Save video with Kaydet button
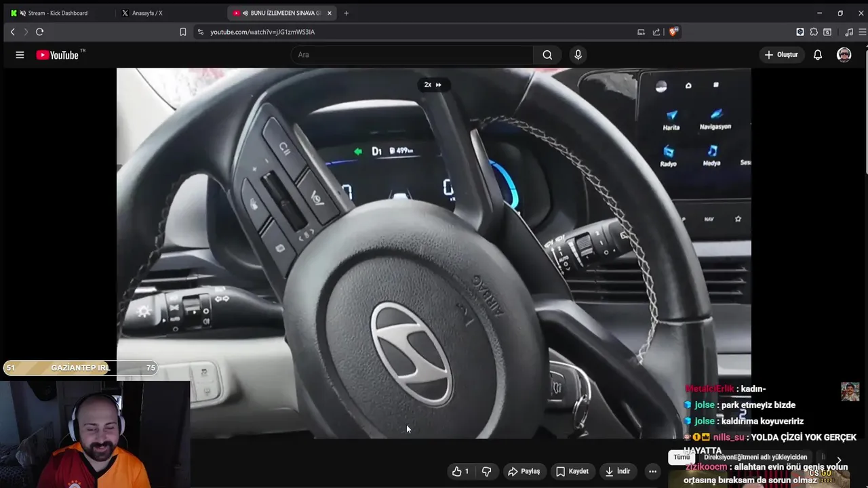This screenshot has width=868, height=488. coord(572,471)
